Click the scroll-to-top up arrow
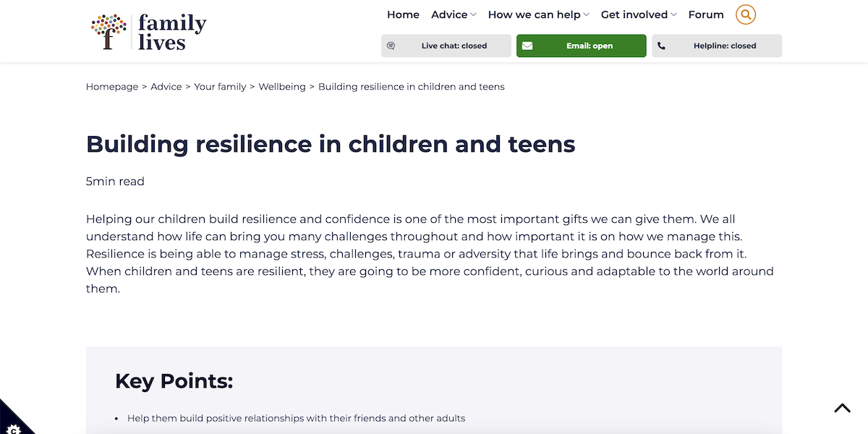 click(842, 408)
